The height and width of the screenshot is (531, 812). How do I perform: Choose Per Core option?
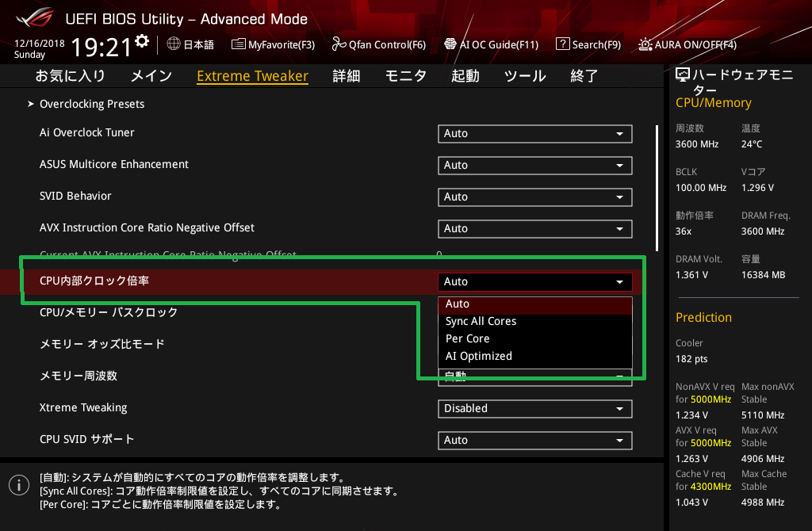[535, 338]
